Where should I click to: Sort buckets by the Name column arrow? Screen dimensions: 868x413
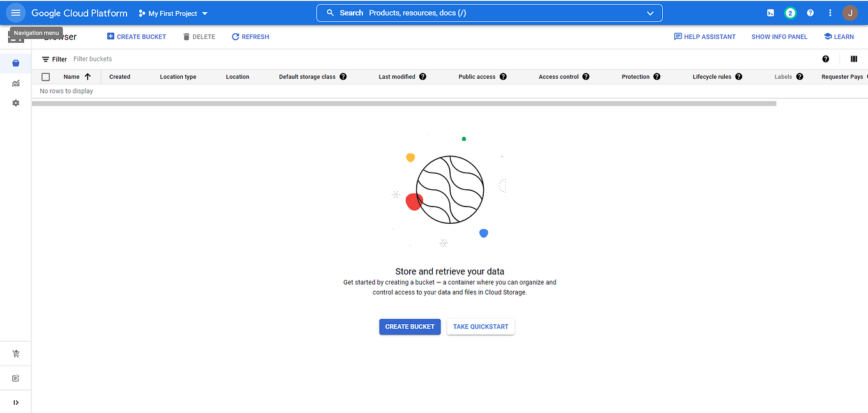tap(87, 76)
